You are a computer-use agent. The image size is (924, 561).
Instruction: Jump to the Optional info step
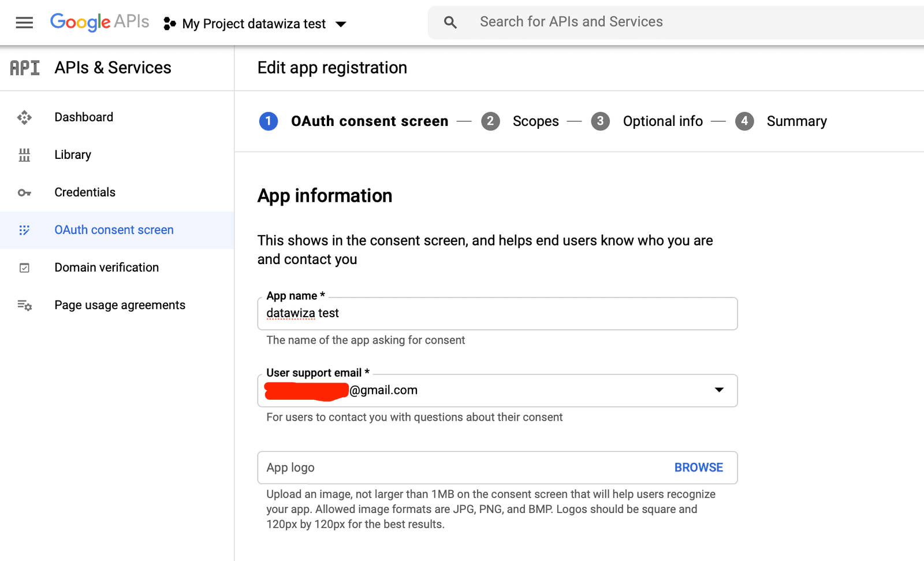coord(663,121)
